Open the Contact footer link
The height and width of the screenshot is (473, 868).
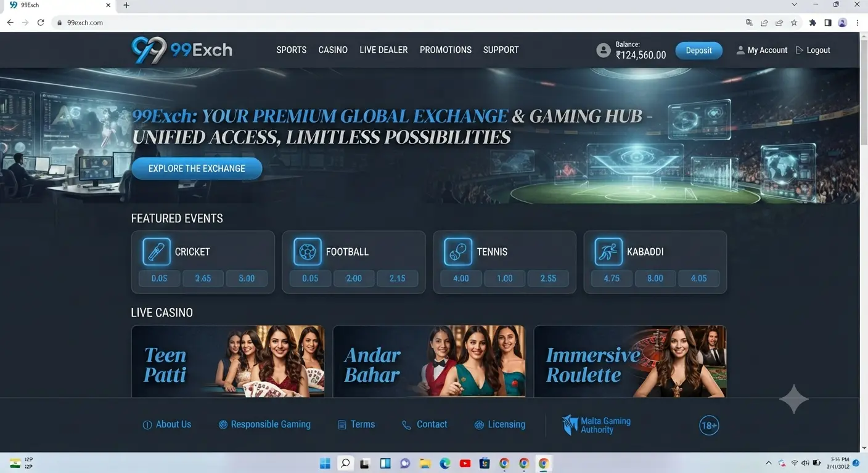tap(425, 424)
